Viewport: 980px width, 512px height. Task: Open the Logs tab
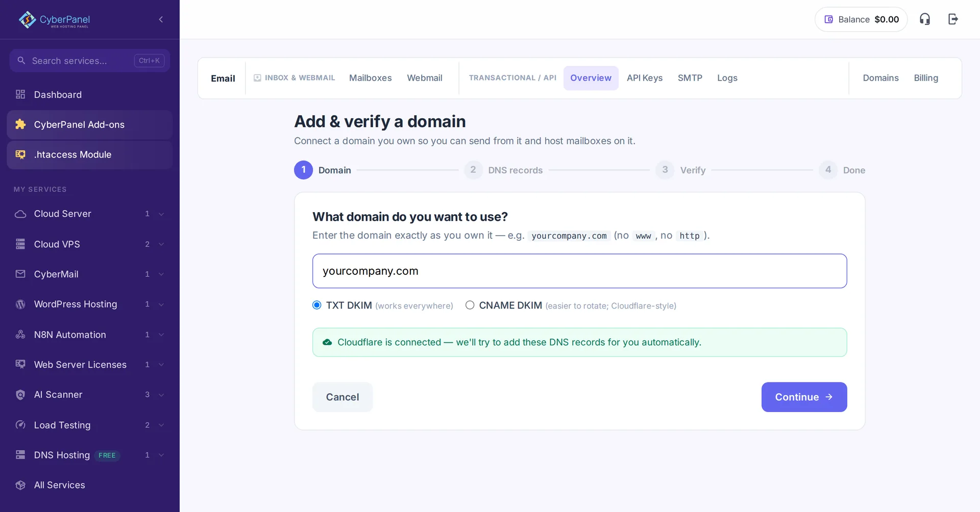727,78
